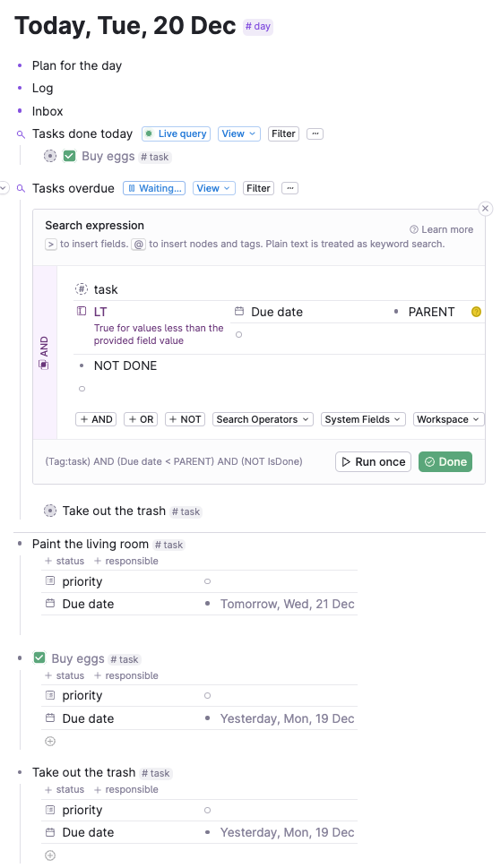
Task: Open the three-dot menu next to Tasks done today Filter
Action: [x=315, y=134]
